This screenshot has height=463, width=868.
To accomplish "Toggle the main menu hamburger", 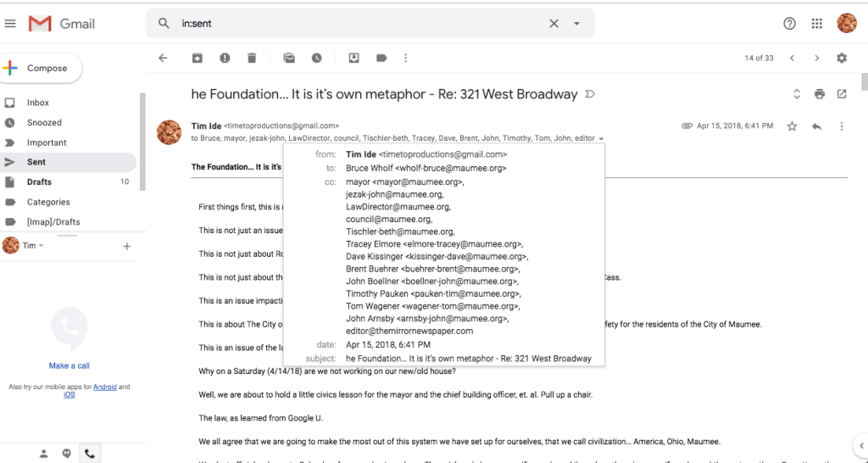I will [x=10, y=24].
